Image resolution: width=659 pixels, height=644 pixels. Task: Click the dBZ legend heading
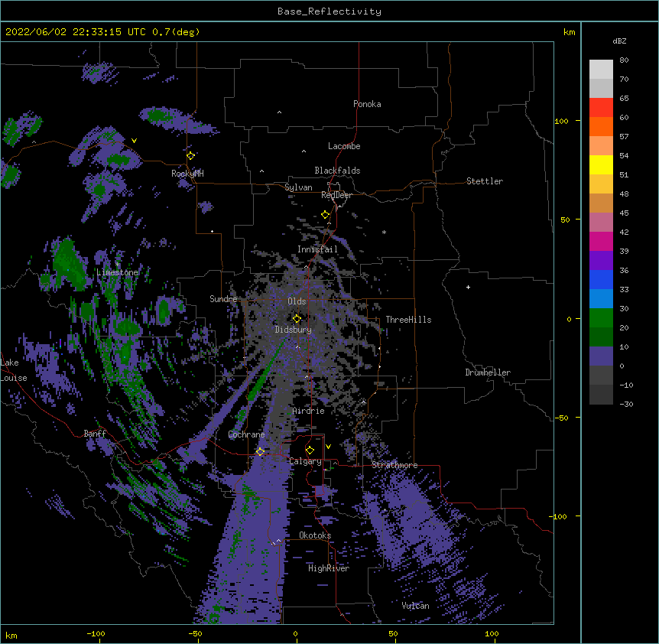(x=619, y=41)
